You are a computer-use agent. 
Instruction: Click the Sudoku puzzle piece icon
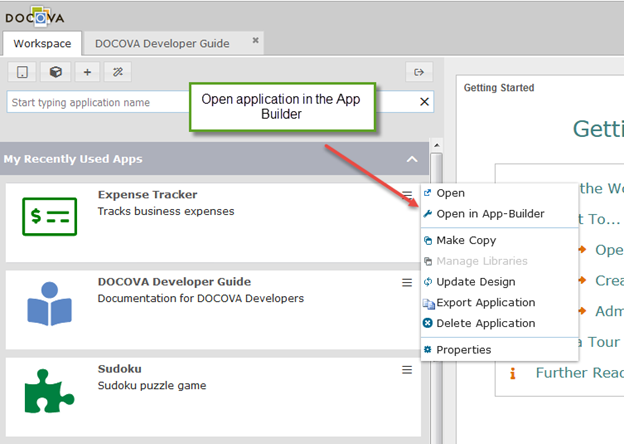pos(49,391)
